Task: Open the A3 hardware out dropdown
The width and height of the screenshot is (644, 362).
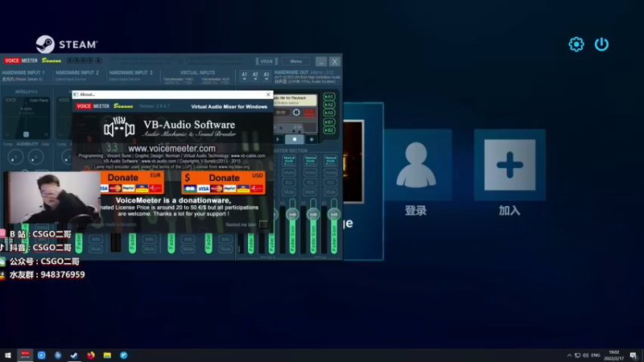Action: coord(266,76)
